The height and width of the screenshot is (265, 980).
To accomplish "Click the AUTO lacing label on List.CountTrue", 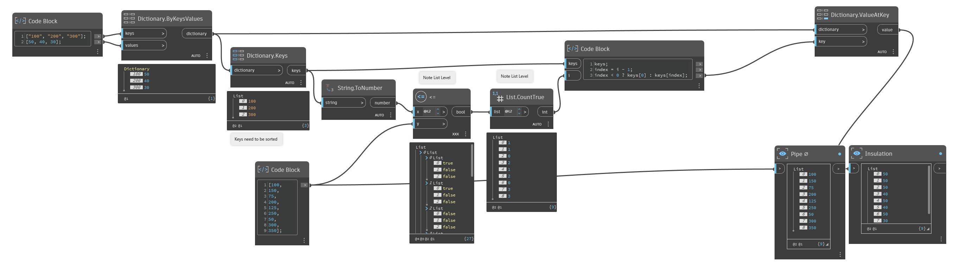I will tap(537, 124).
